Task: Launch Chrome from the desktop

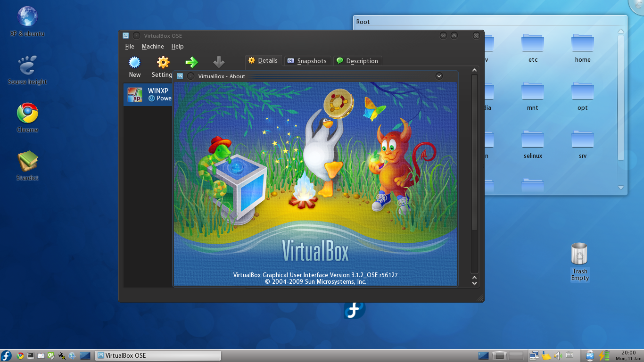Action: click(x=27, y=118)
